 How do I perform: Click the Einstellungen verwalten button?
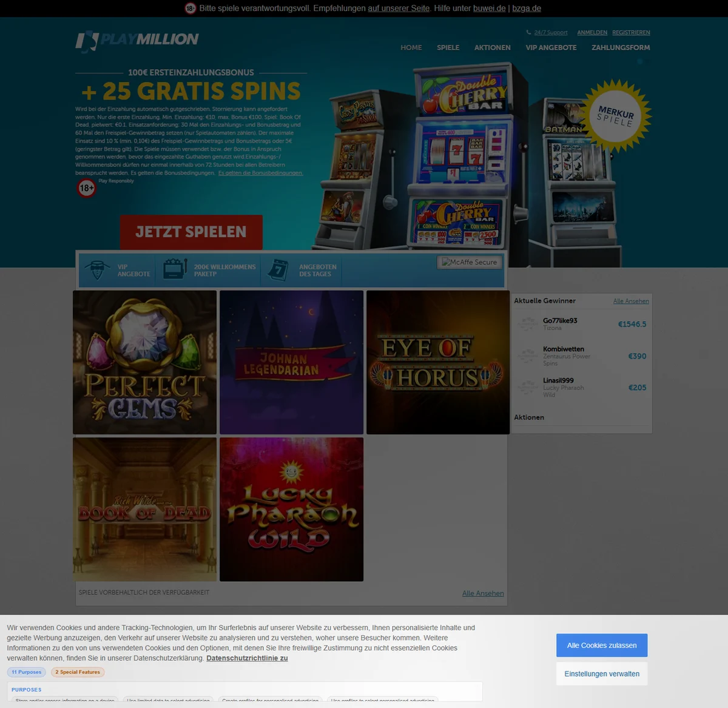point(602,674)
